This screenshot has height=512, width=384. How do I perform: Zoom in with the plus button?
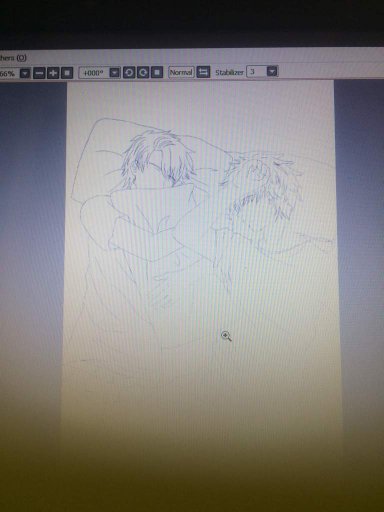click(53, 73)
